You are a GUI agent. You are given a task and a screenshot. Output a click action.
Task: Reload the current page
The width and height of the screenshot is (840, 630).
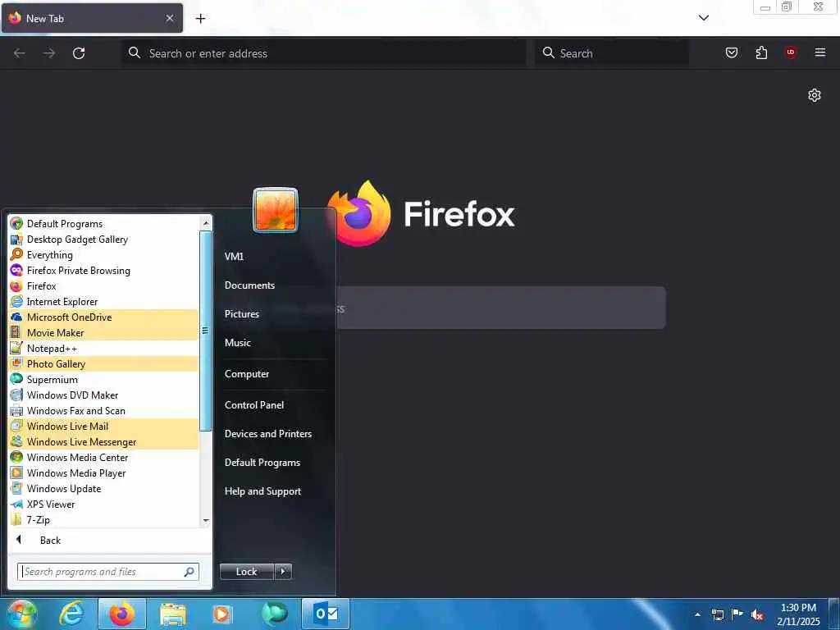pyautogui.click(x=79, y=53)
